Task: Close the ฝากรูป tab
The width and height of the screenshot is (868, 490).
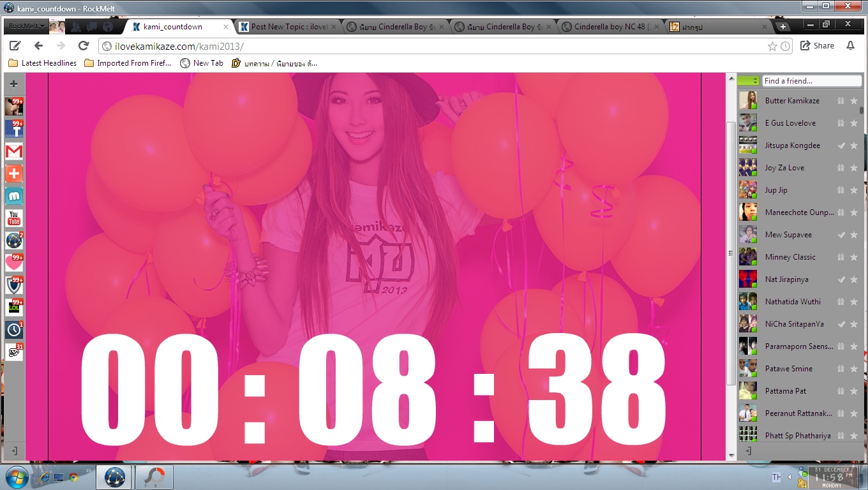Action: [x=764, y=27]
